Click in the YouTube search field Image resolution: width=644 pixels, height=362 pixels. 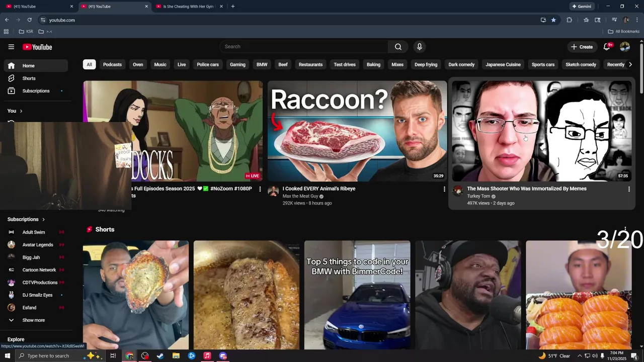(304, 47)
